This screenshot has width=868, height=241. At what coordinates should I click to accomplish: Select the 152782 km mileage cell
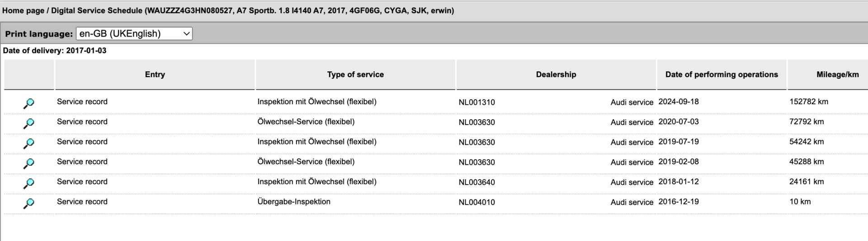click(809, 102)
